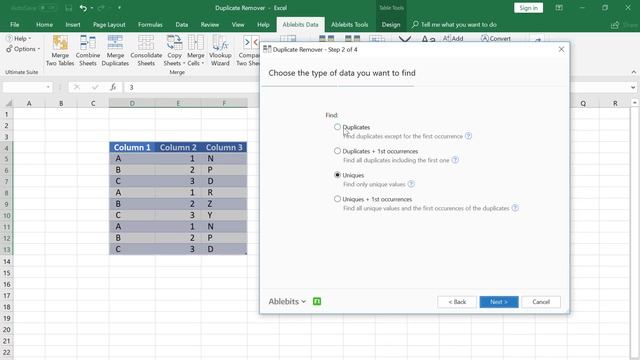The width and height of the screenshot is (640, 360).
Task: Click the cancel entry X in formula bar
Action: coord(77,87)
